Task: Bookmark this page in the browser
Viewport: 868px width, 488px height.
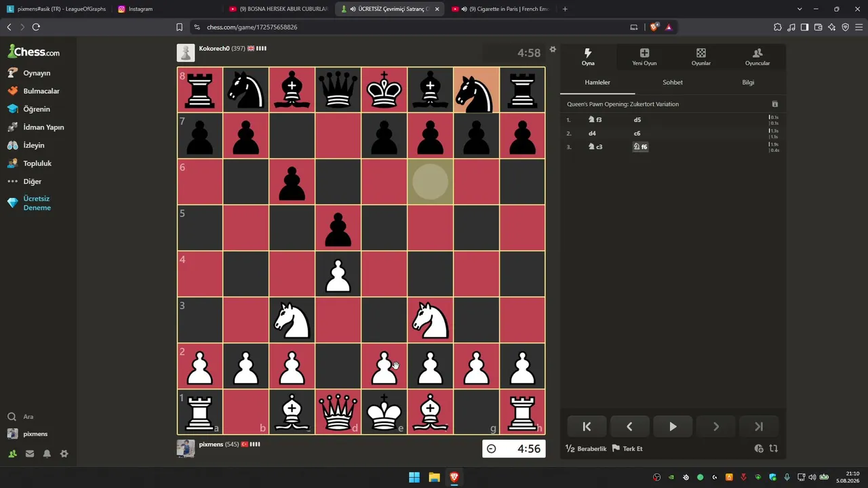Action: point(179,27)
